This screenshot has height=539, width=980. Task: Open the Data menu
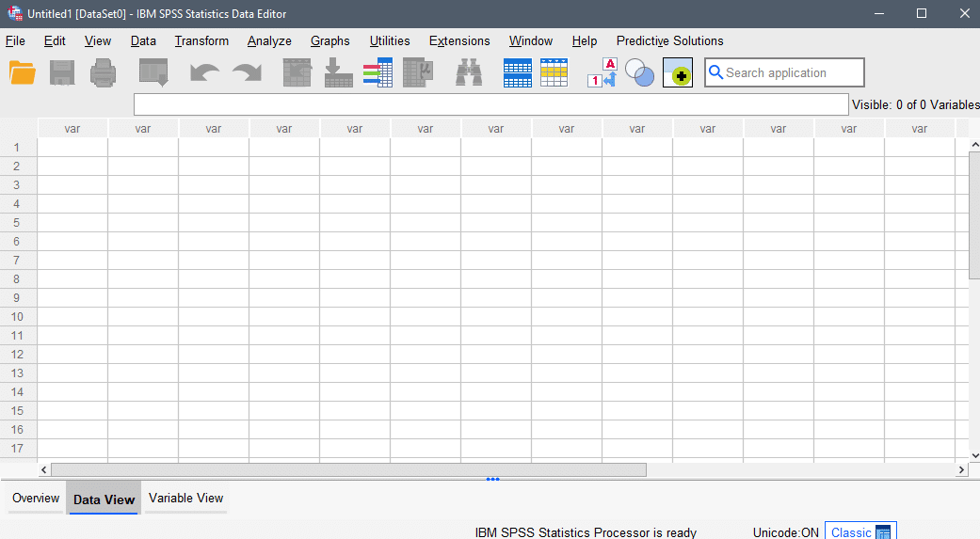(143, 41)
